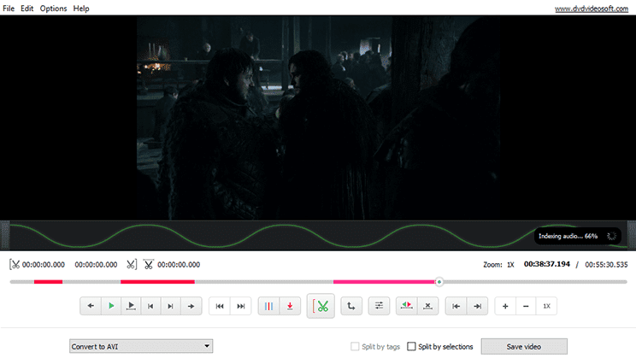Click the left waveform scroll handle
The width and height of the screenshot is (636, 364).
[x=5, y=236]
